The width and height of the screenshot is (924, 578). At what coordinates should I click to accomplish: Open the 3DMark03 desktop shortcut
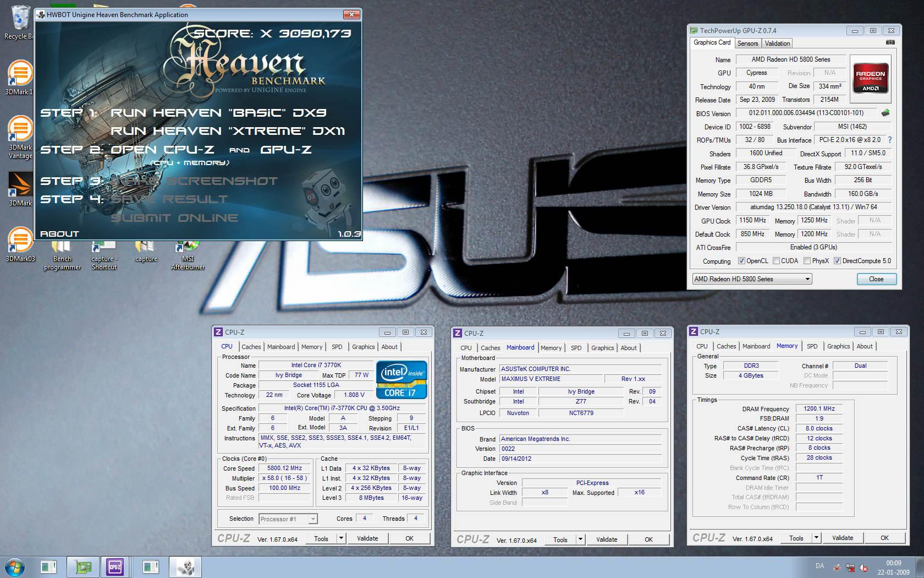(x=20, y=244)
